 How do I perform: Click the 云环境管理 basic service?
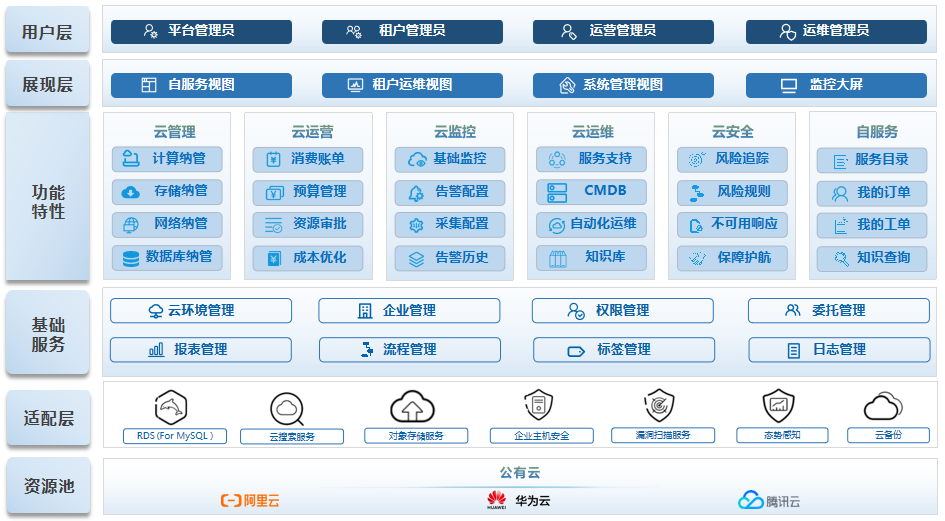tap(201, 310)
